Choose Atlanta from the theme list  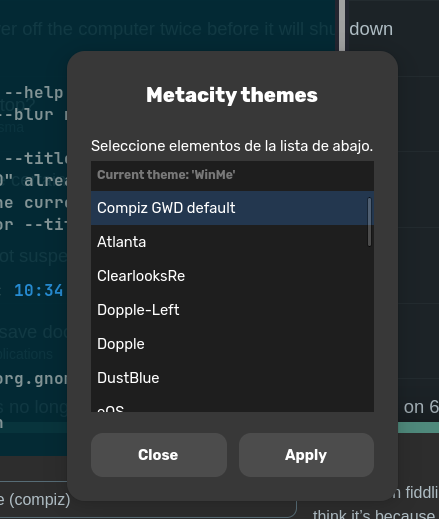pos(232,242)
